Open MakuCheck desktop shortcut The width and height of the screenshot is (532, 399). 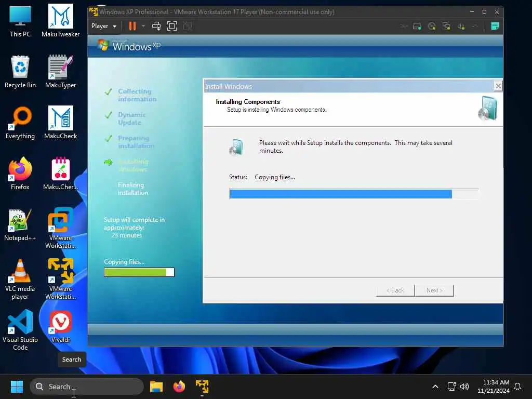coord(60,123)
